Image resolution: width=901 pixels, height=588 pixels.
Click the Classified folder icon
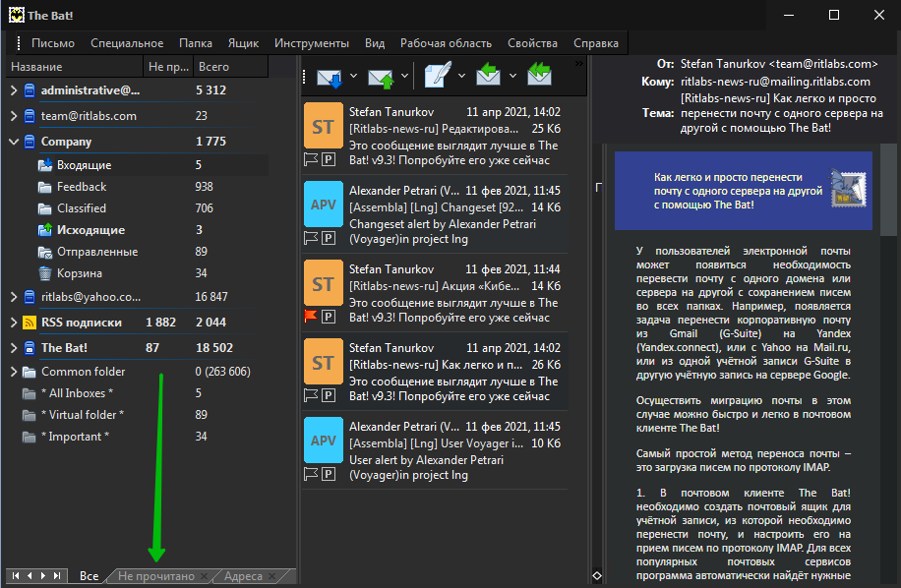45,208
